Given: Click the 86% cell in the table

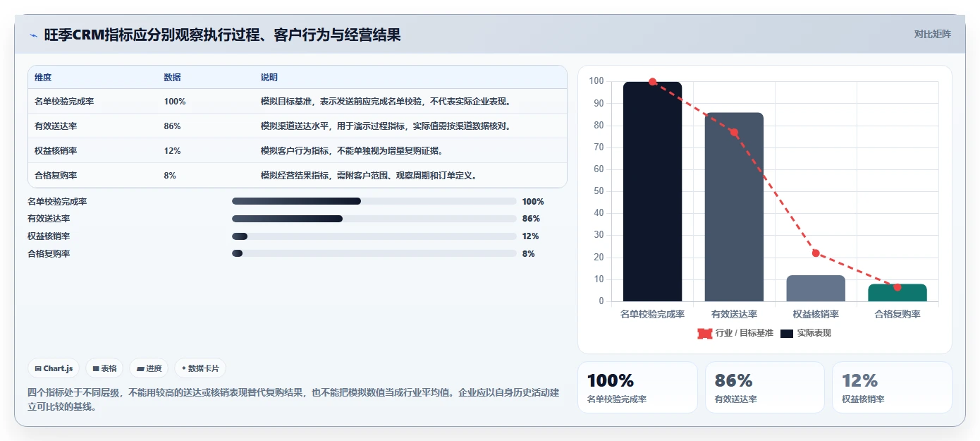Looking at the screenshot, I should [173, 126].
